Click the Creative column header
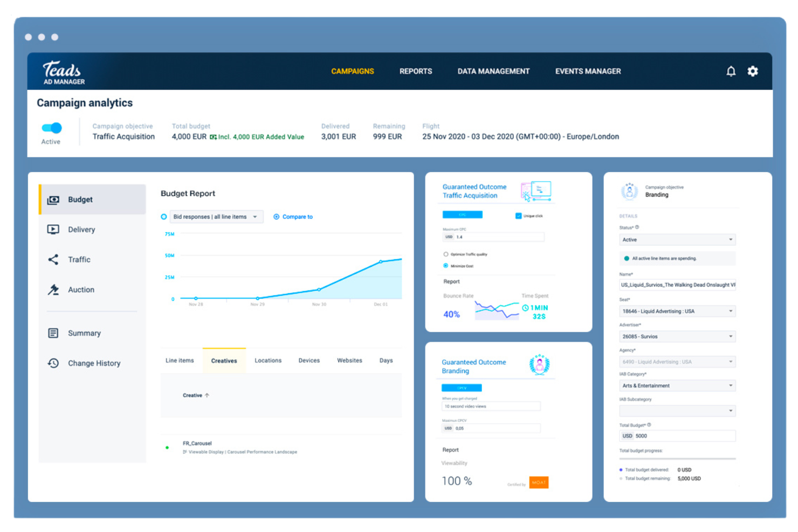The height and width of the screenshot is (532, 798). (192, 396)
